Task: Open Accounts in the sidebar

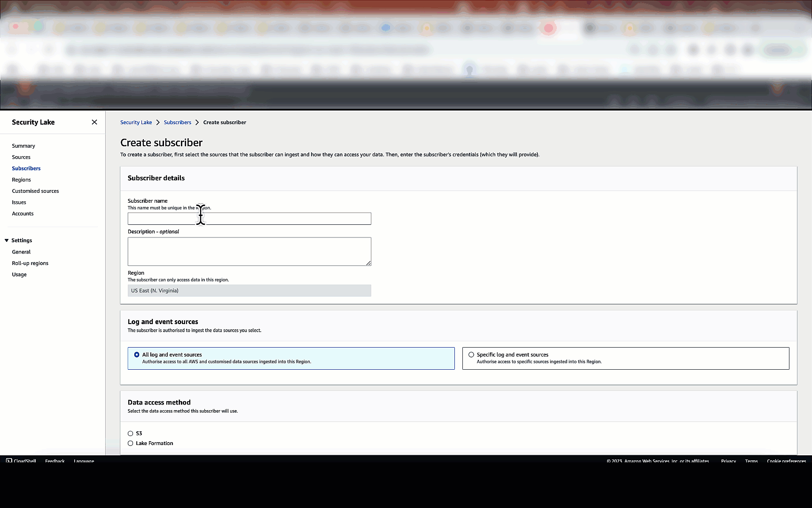Action: [x=23, y=214]
